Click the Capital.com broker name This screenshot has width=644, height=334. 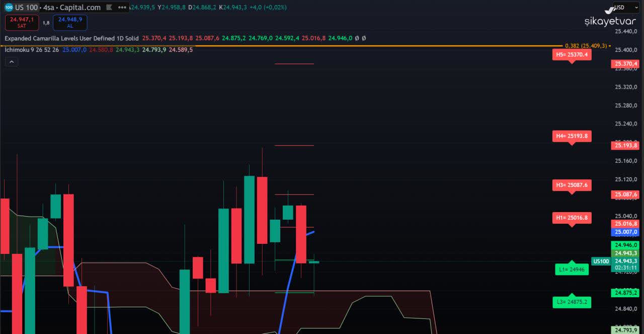[80, 8]
